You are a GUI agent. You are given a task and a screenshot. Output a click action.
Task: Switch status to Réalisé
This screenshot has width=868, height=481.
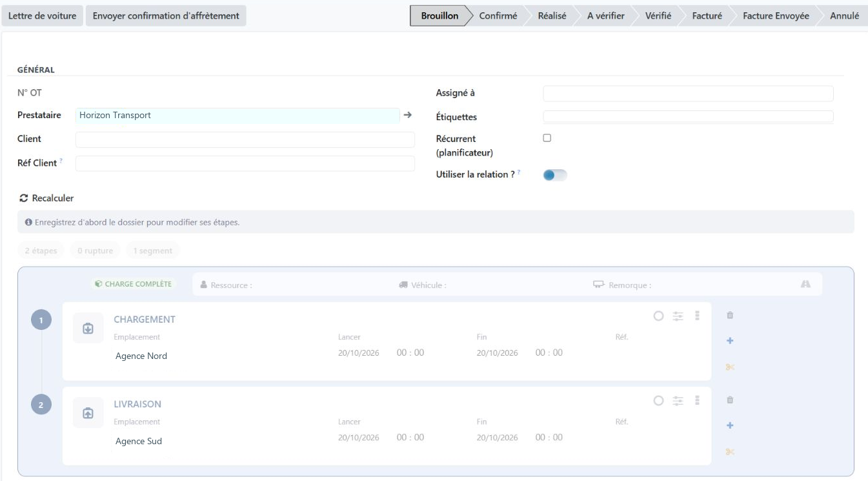pyautogui.click(x=552, y=16)
